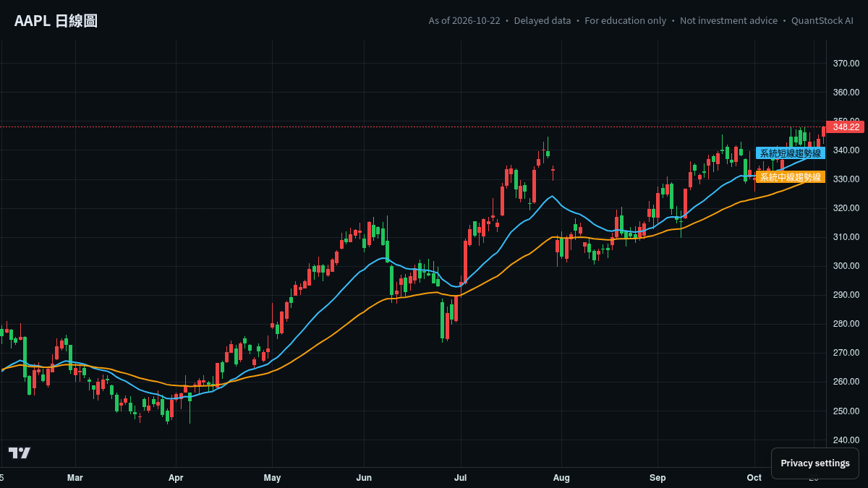
Task: Click the 260.00 price axis label
Action: point(846,382)
